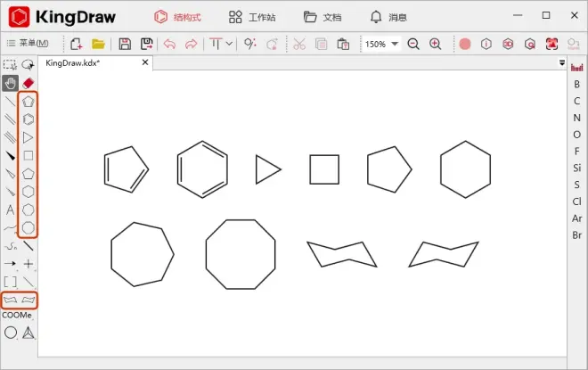Pick the double bond tool
Image resolution: width=588 pixels, height=370 pixels.
10,119
